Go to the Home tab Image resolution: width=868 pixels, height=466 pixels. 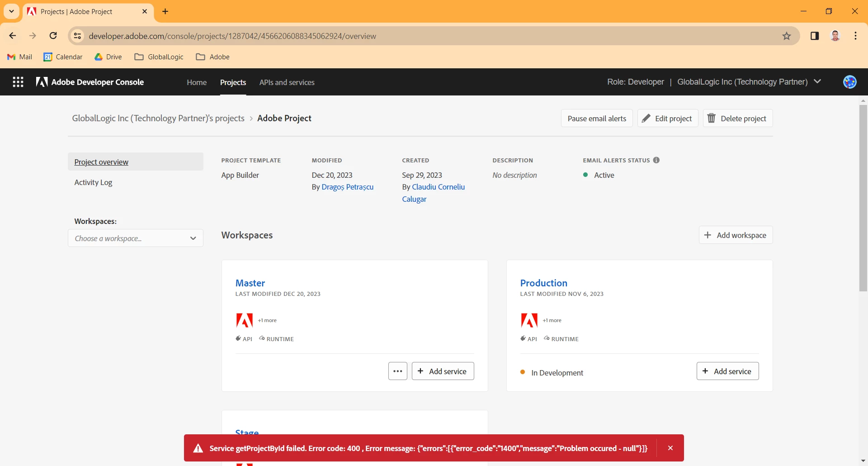click(x=197, y=82)
